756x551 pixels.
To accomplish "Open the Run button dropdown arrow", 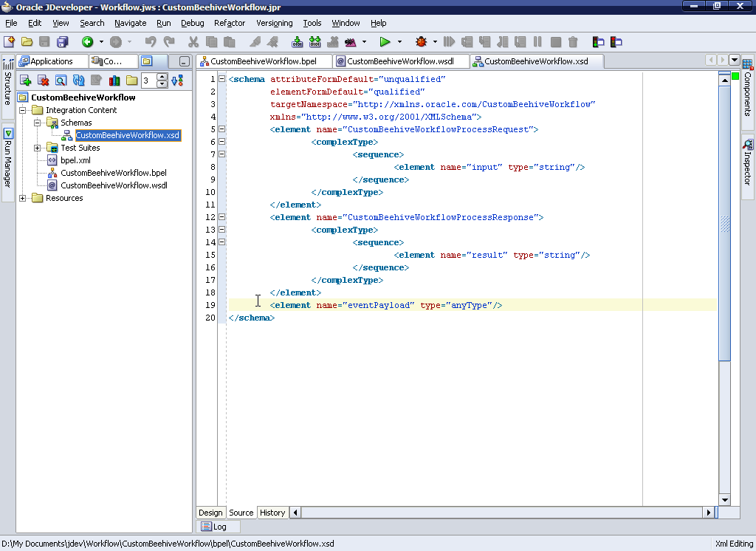I will pos(399,42).
